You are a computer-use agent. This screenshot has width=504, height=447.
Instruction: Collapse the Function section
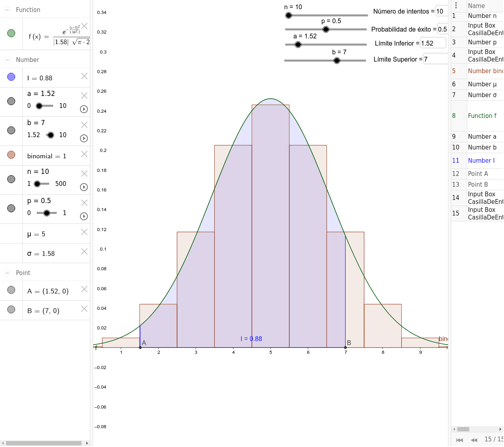point(6,10)
